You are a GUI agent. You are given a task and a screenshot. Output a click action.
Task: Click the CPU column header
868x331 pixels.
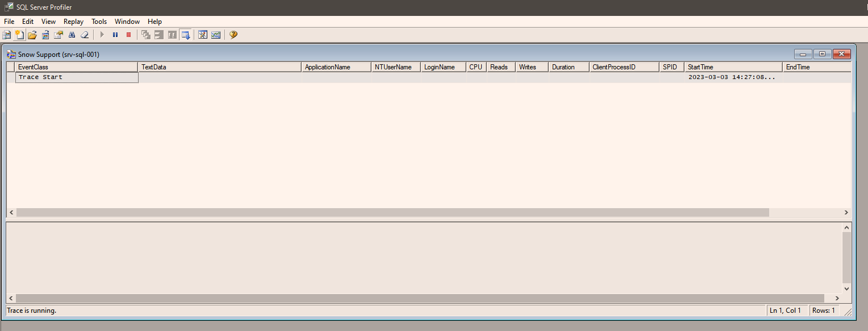click(x=476, y=67)
